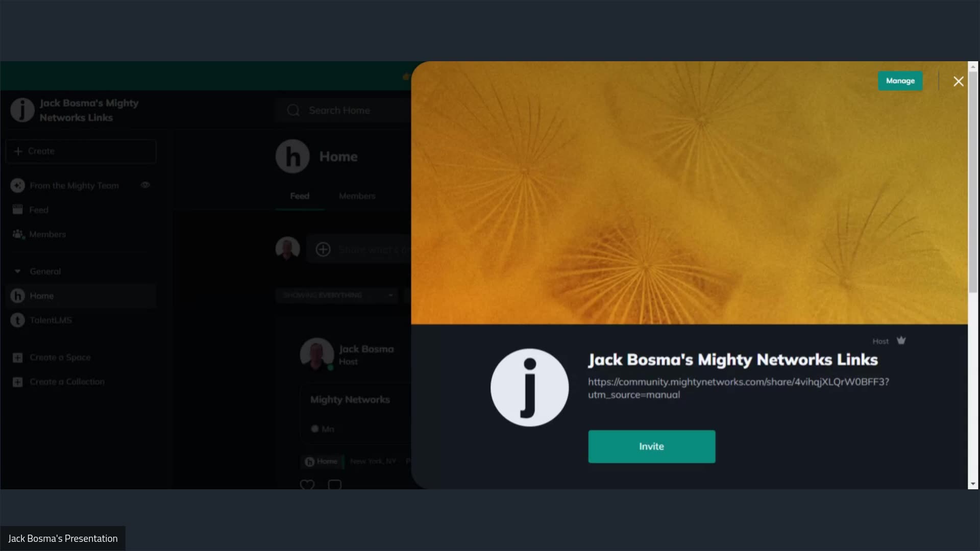
Task: Click the Home space icon in sidebar
Action: [x=18, y=296]
